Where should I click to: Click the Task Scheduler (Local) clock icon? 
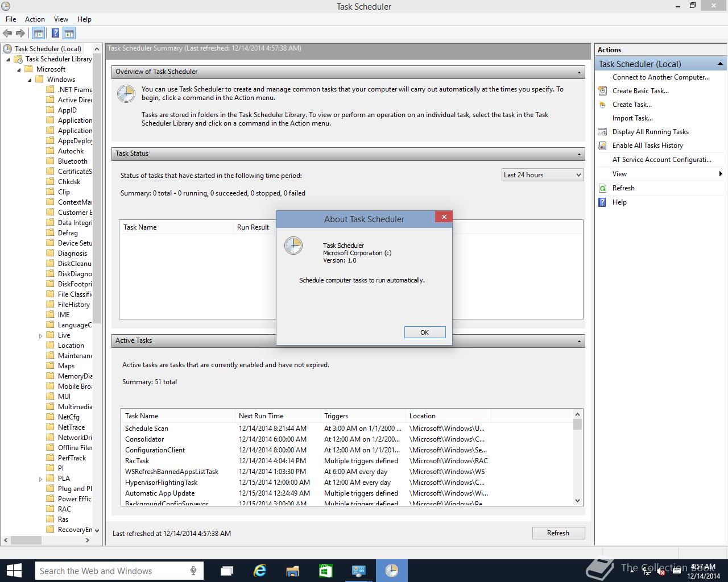7,49
